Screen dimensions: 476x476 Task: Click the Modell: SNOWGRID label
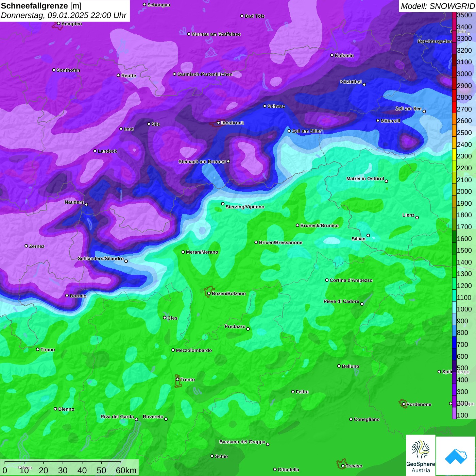pos(438,6)
